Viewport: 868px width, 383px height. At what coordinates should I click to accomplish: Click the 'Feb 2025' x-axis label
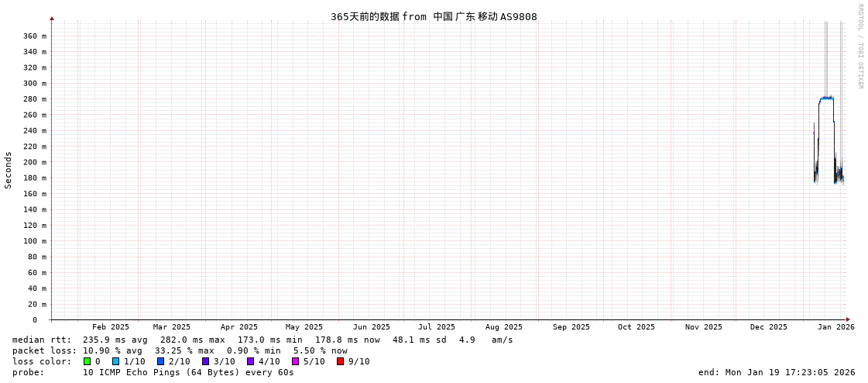click(110, 327)
